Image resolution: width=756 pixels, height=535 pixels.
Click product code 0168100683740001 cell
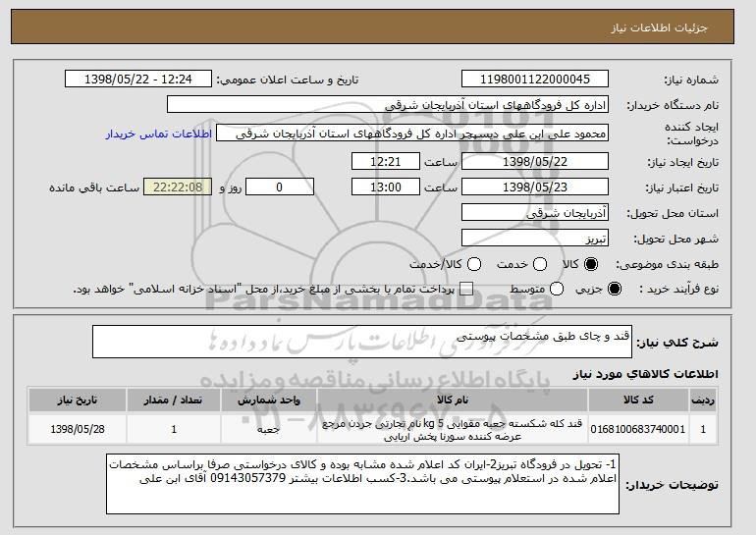click(638, 429)
